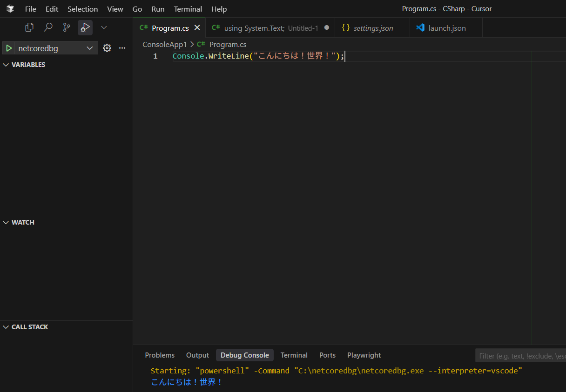Open the Terminal menu

pyautogui.click(x=188, y=9)
